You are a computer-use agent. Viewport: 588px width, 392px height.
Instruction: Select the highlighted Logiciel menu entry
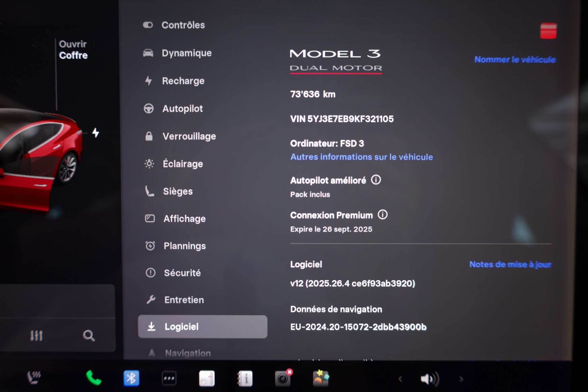pyautogui.click(x=203, y=327)
